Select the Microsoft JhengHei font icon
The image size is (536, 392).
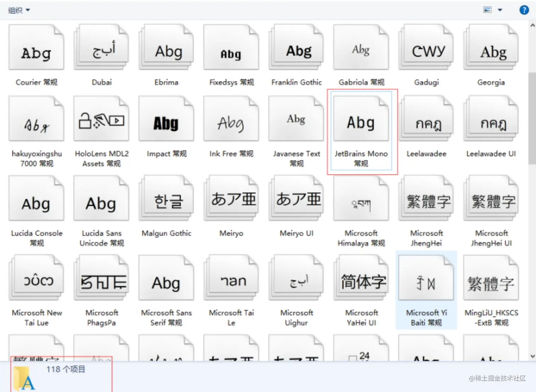(x=426, y=198)
